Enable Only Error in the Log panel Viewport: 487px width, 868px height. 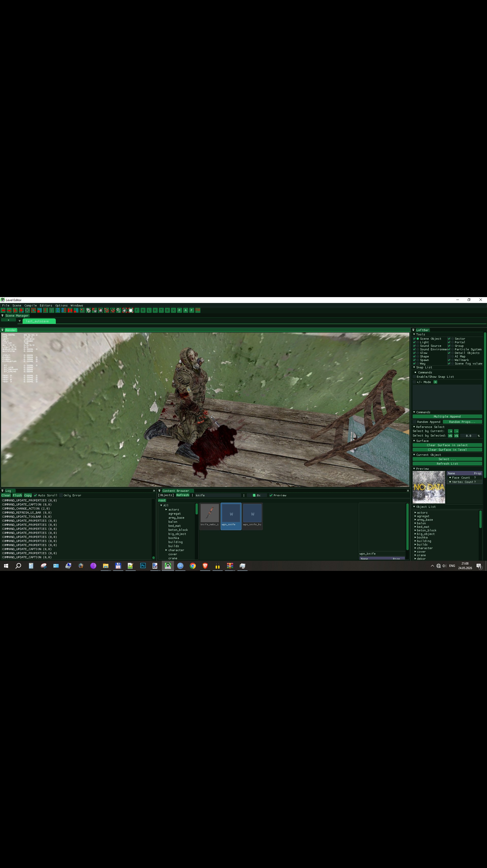61,495
